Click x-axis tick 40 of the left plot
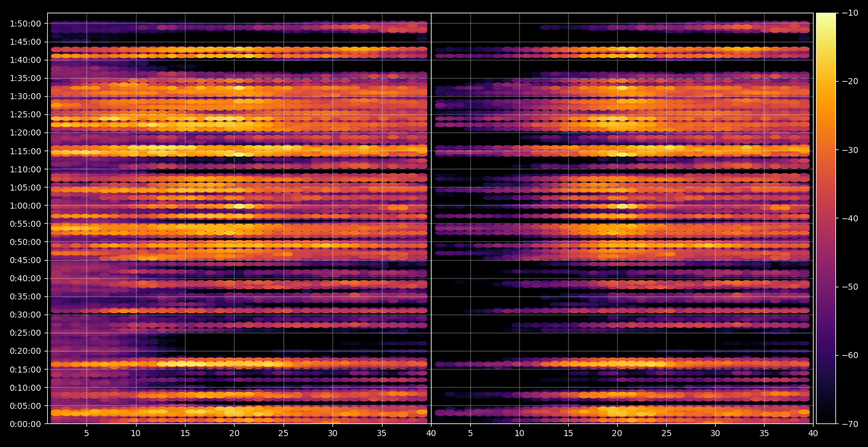Image resolution: width=868 pixels, height=447 pixels. (431, 434)
